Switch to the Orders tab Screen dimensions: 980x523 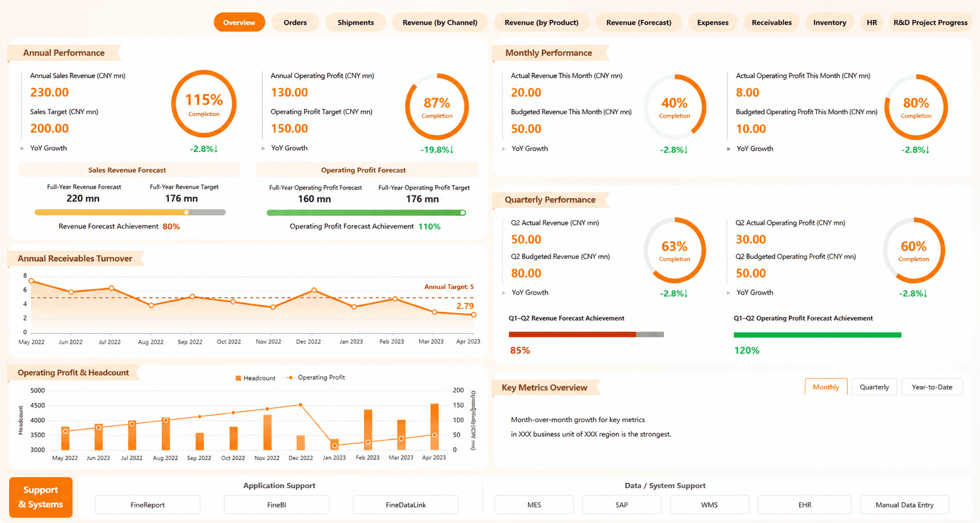[295, 22]
